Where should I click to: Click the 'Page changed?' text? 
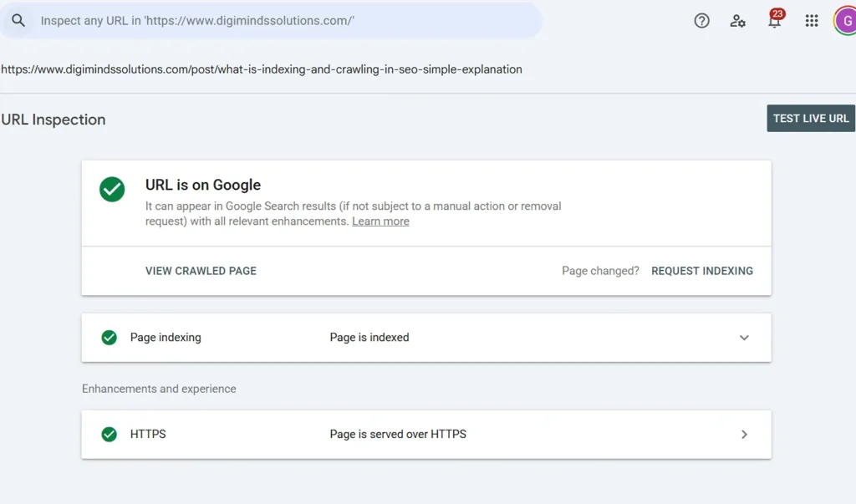coord(600,271)
